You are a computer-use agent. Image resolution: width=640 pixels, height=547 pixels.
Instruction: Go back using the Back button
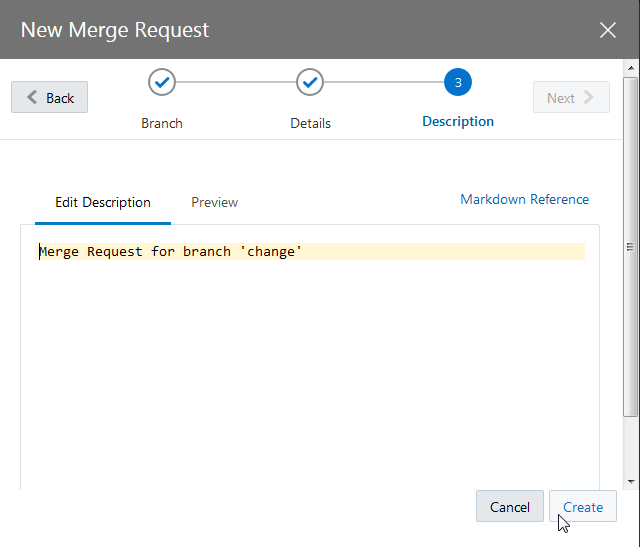pos(50,98)
